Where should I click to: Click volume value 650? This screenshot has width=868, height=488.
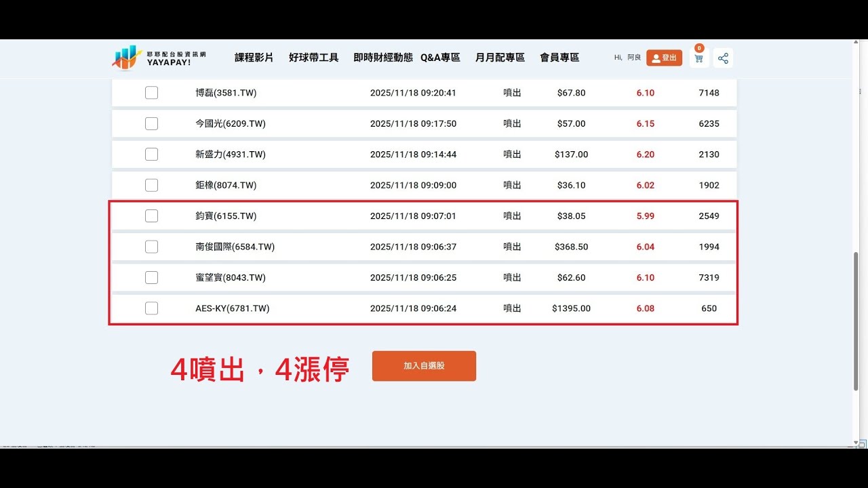click(709, 308)
